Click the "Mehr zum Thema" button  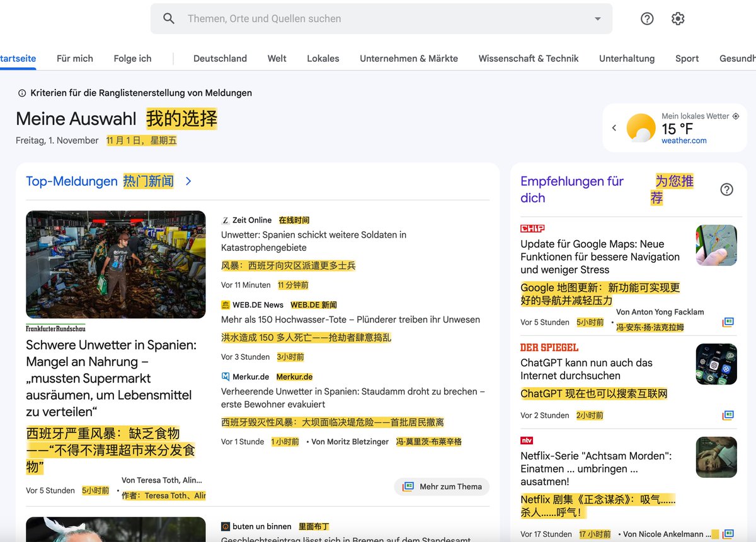tap(442, 487)
